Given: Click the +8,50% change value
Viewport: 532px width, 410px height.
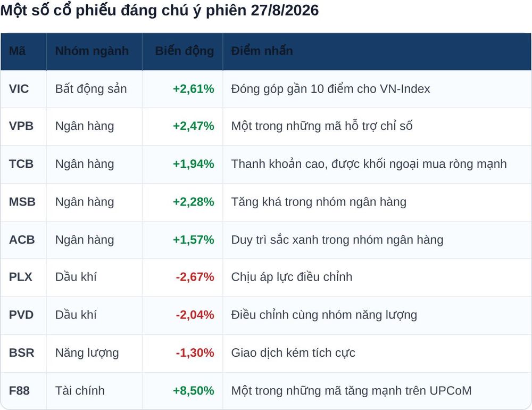Looking at the screenshot, I should [194, 391].
